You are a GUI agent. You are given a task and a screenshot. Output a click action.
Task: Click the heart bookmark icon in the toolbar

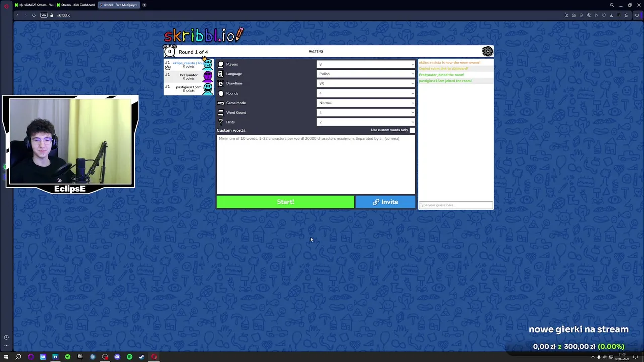tap(604, 15)
